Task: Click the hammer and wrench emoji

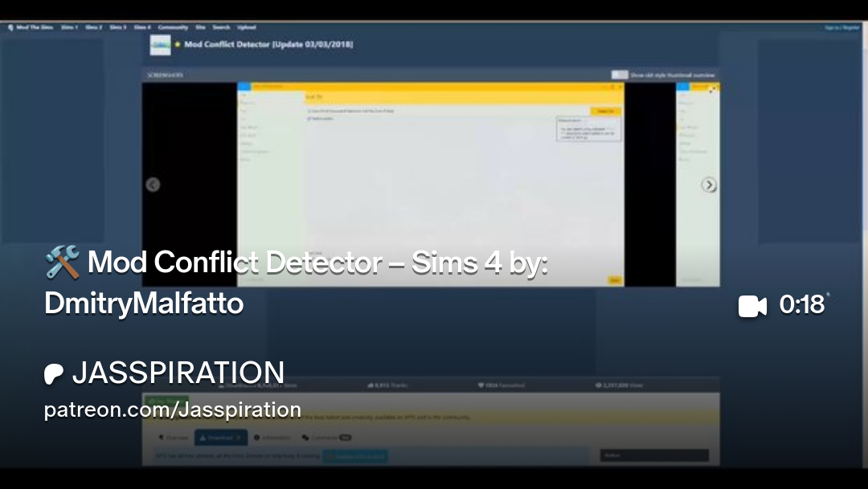Action: coord(62,263)
